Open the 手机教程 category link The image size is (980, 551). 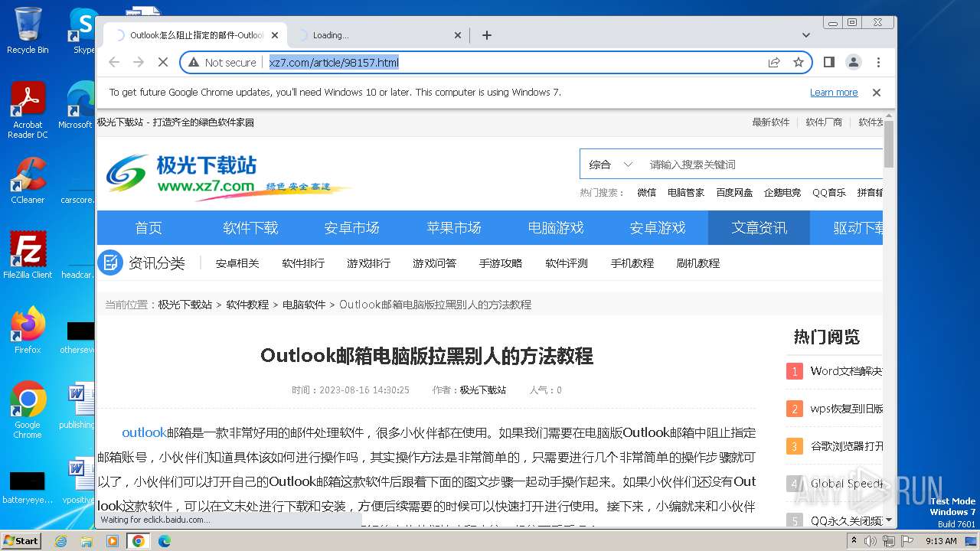pyautogui.click(x=632, y=263)
